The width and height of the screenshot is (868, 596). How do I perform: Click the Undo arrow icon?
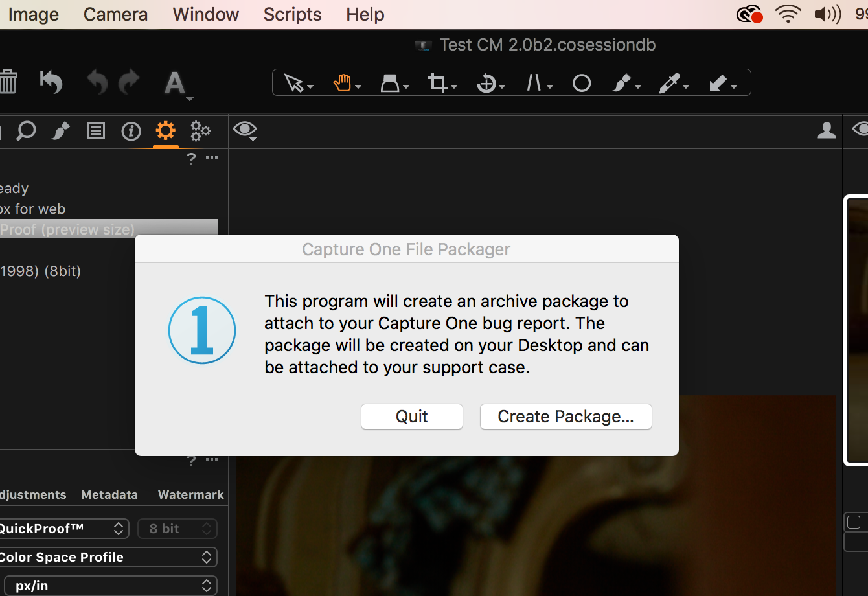(x=97, y=82)
